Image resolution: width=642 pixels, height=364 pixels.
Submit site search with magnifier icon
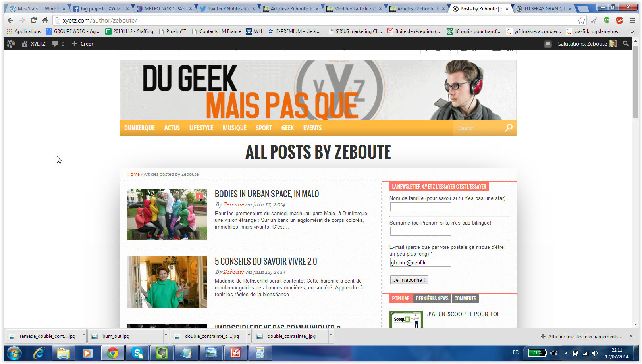click(509, 127)
